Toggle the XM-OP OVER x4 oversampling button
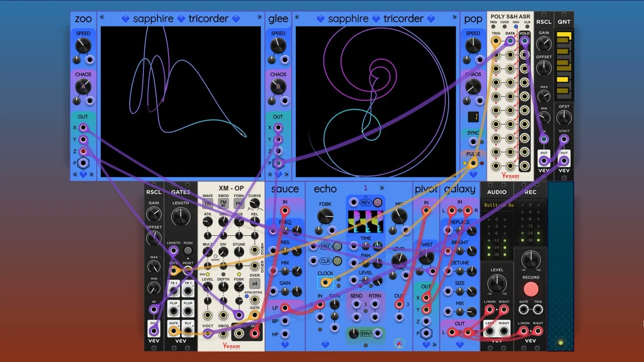The height and width of the screenshot is (362, 644). (255, 284)
